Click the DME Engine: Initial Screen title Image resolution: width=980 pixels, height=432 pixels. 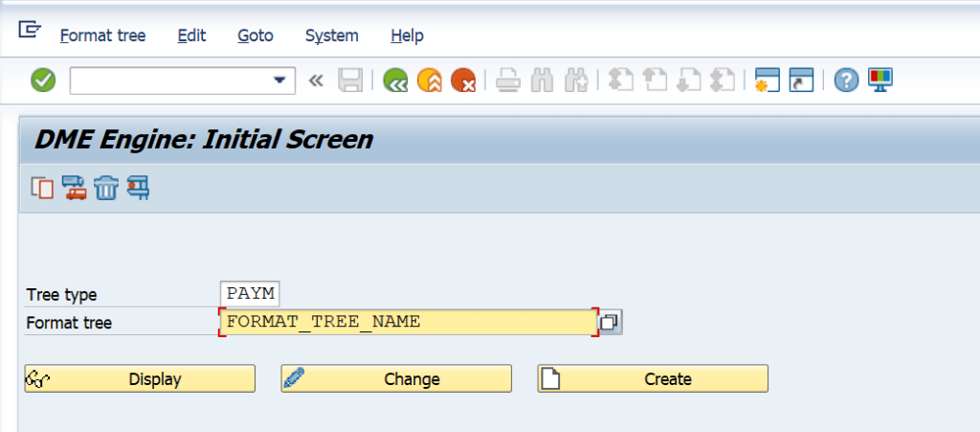click(203, 140)
